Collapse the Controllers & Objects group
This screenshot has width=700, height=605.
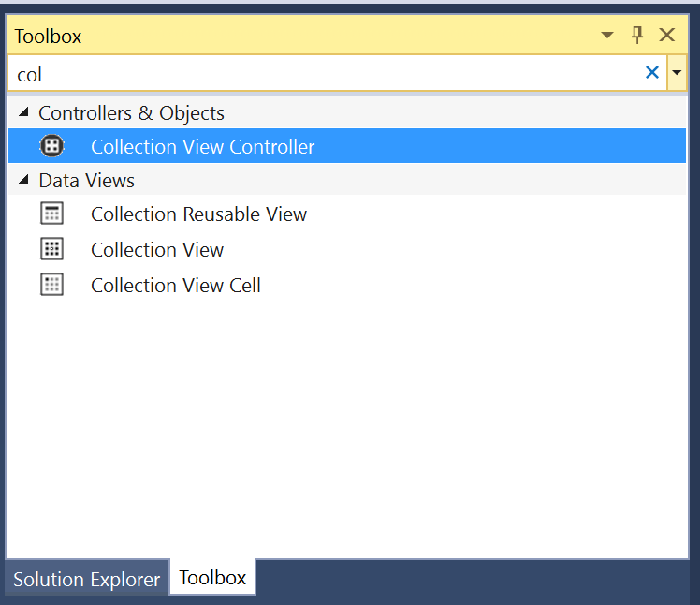tap(23, 112)
